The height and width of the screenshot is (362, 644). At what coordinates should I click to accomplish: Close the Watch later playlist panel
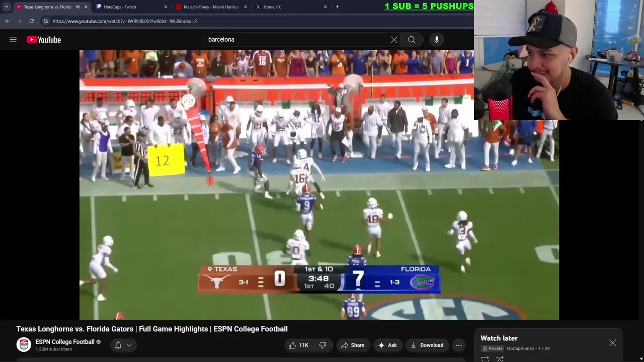point(613,343)
